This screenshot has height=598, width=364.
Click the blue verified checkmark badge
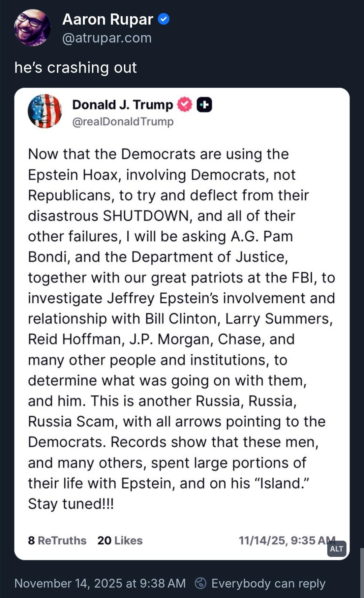coord(164,19)
